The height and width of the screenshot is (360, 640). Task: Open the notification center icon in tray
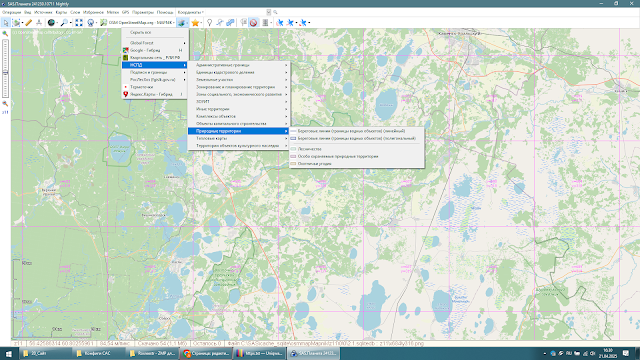[626, 353]
